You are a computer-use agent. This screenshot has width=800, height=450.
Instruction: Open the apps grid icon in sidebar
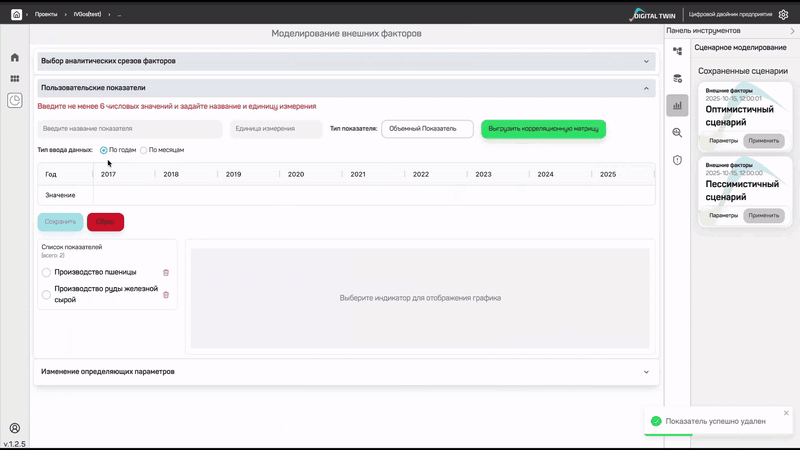click(x=15, y=78)
